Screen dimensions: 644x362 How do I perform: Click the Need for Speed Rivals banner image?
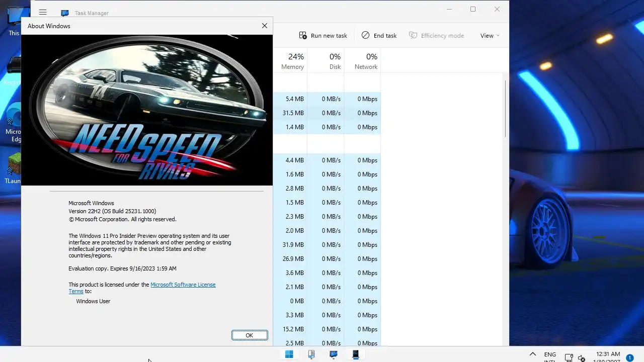click(147, 110)
